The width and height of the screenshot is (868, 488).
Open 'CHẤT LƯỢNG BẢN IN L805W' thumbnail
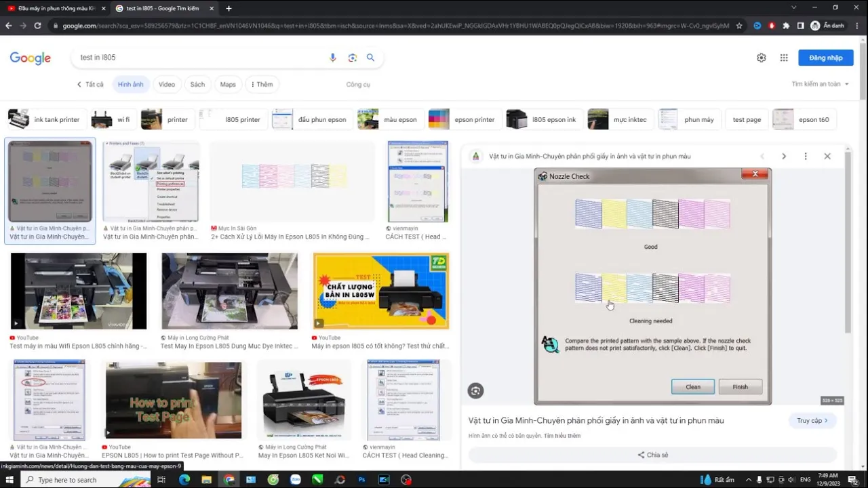[381, 291]
